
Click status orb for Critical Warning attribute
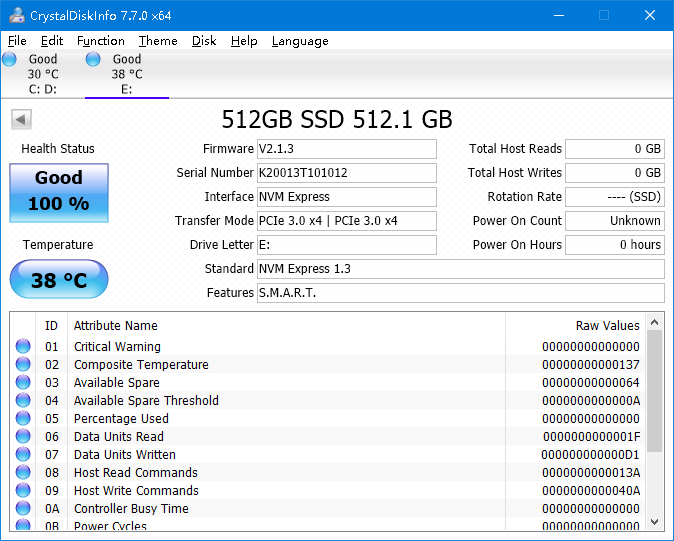tap(23, 347)
